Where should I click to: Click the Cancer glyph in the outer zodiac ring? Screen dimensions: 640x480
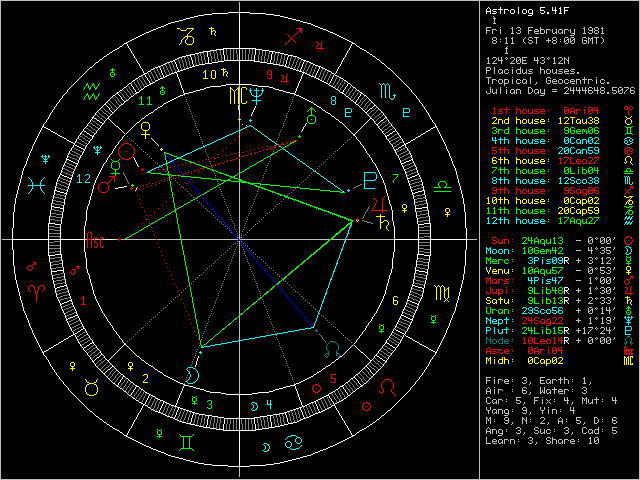(293, 442)
